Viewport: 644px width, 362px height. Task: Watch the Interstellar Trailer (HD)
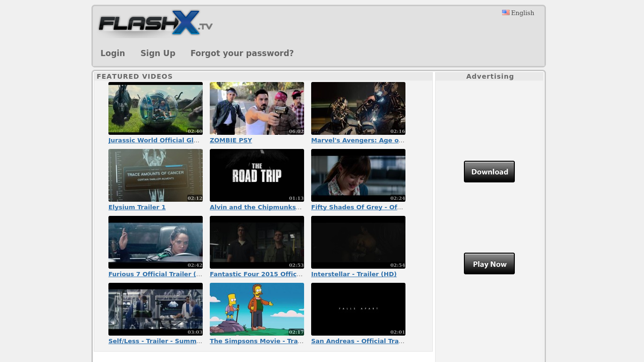(354, 274)
